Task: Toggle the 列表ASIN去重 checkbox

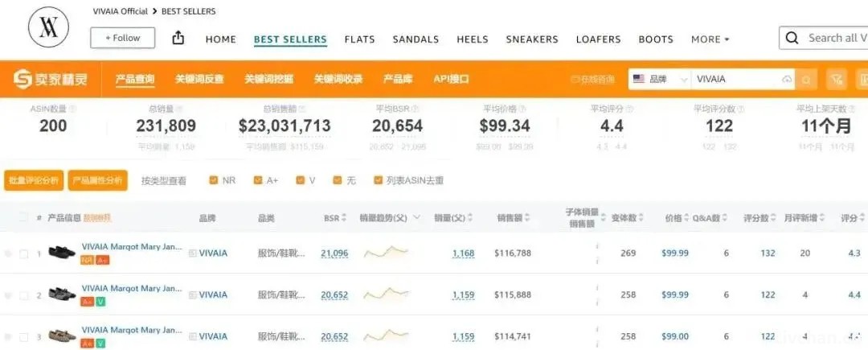Action: tap(378, 180)
